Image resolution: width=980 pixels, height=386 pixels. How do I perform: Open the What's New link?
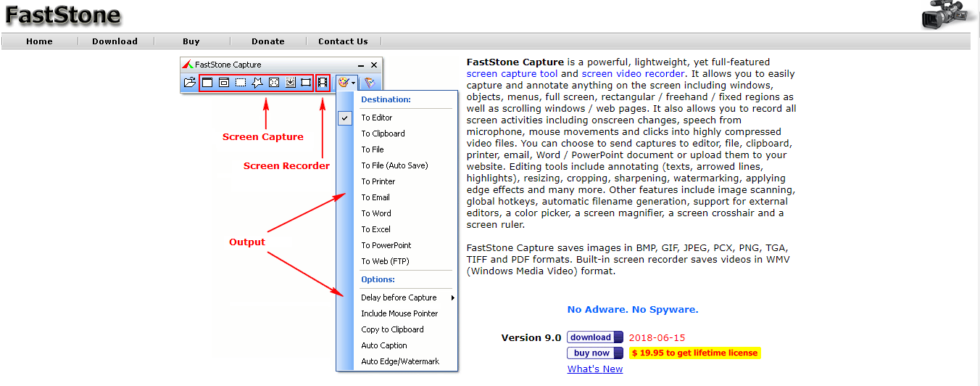pyautogui.click(x=595, y=369)
